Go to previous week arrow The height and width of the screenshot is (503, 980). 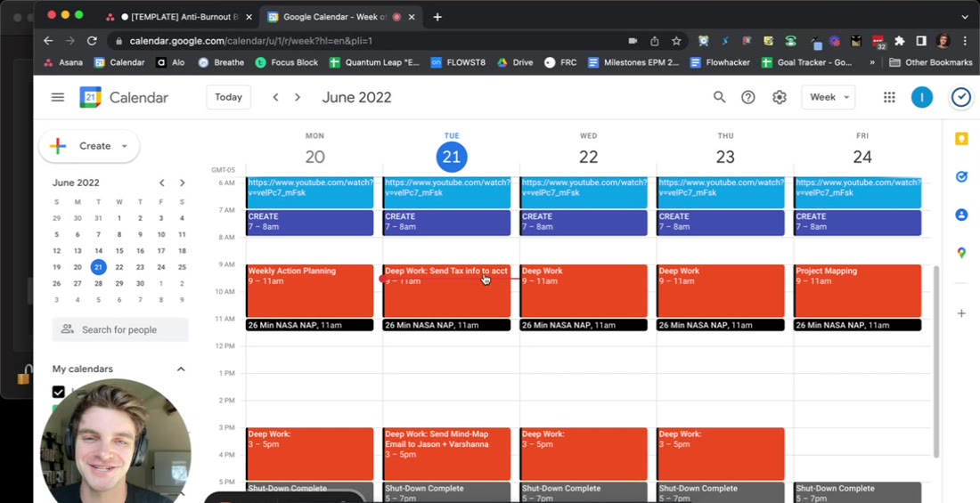(x=275, y=97)
